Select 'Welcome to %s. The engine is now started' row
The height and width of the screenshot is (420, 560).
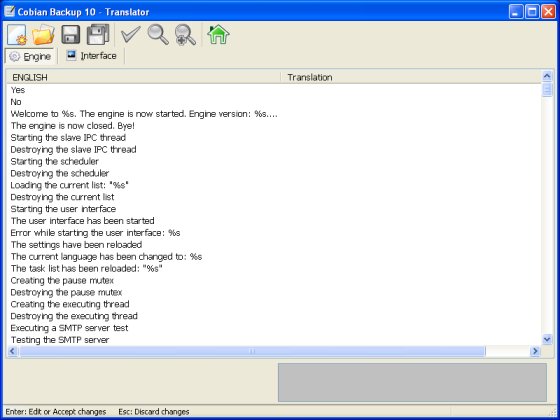coord(274,114)
